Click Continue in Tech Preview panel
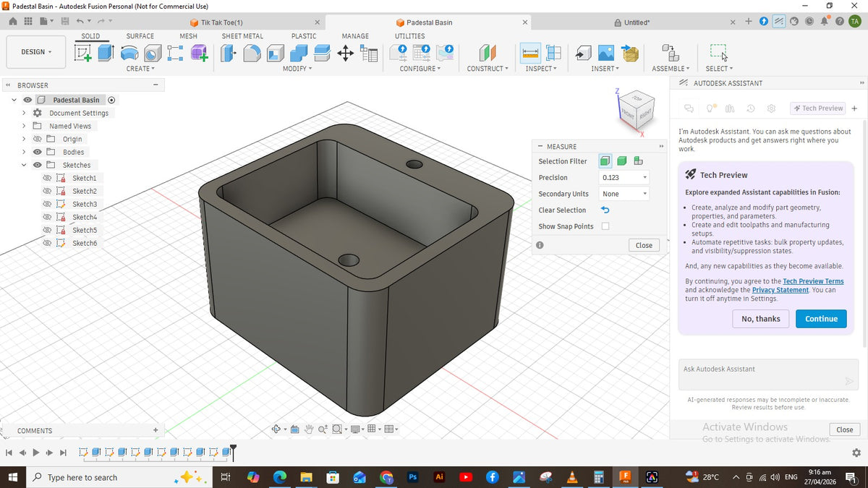The width and height of the screenshot is (868, 488). click(x=821, y=319)
